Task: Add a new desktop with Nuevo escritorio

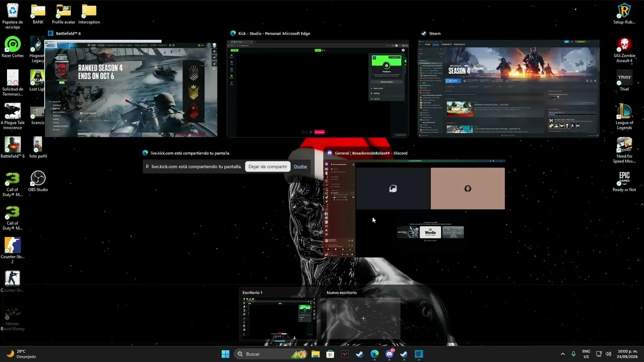Action: point(363,318)
